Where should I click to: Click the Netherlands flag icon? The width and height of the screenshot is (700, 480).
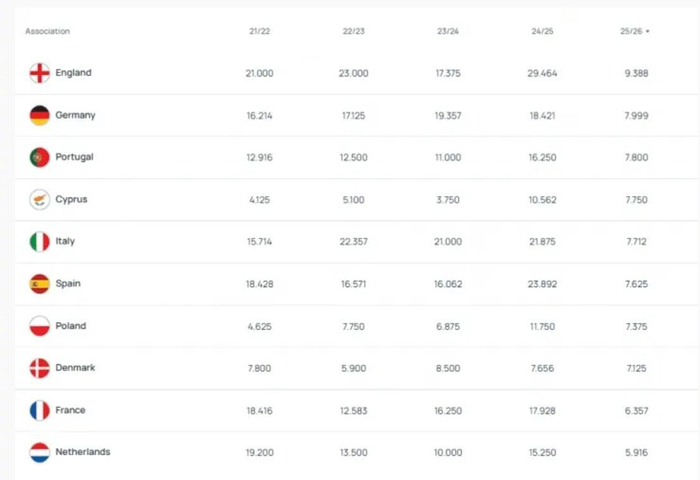[x=40, y=452]
